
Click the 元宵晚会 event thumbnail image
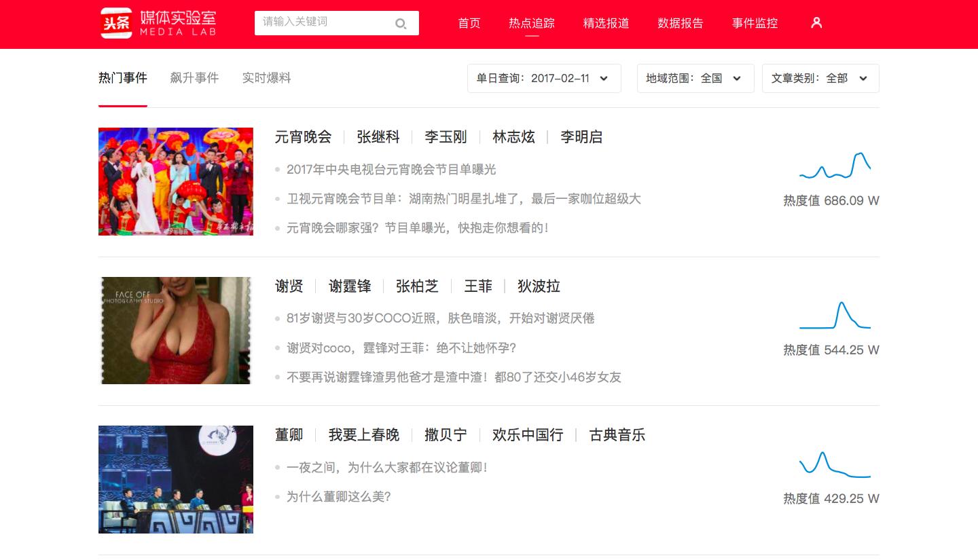175,181
